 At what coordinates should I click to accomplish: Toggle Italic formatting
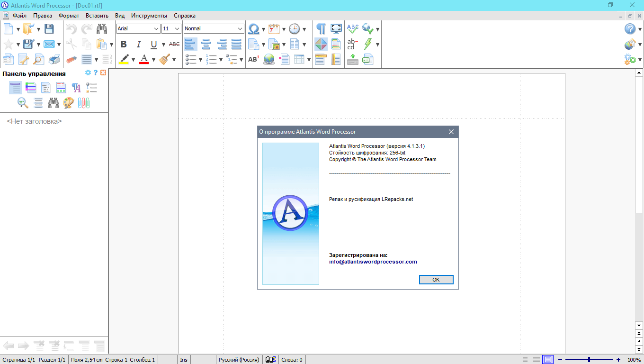click(x=139, y=45)
